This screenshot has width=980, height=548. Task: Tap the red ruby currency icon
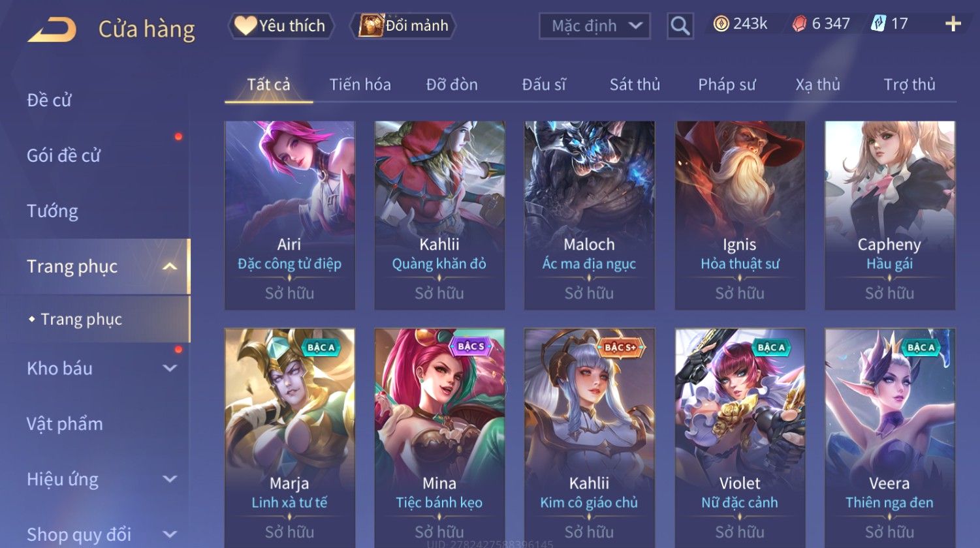[800, 24]
